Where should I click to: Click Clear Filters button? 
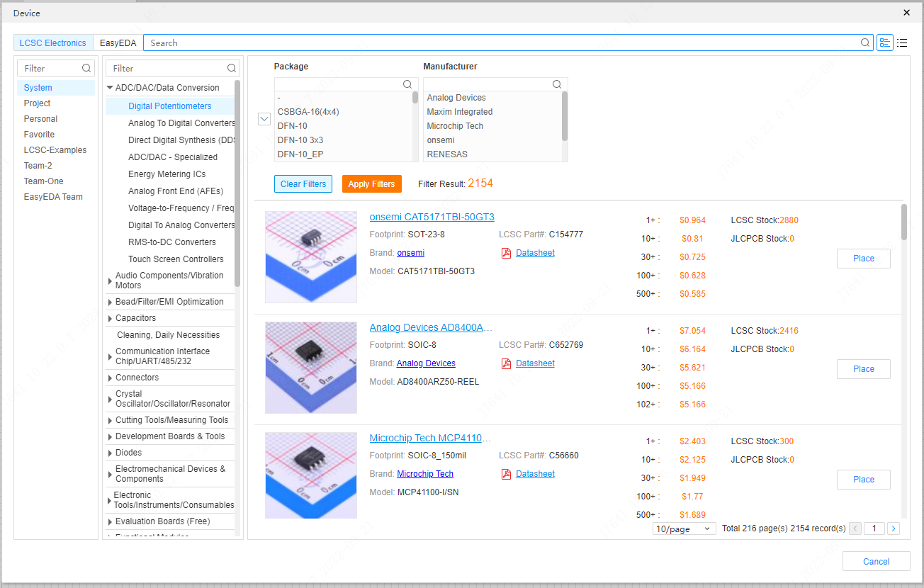pos(303,183)
